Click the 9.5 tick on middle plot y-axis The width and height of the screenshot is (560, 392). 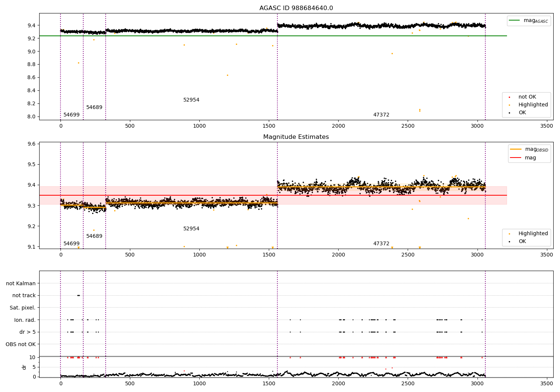[x=31, y=165]
